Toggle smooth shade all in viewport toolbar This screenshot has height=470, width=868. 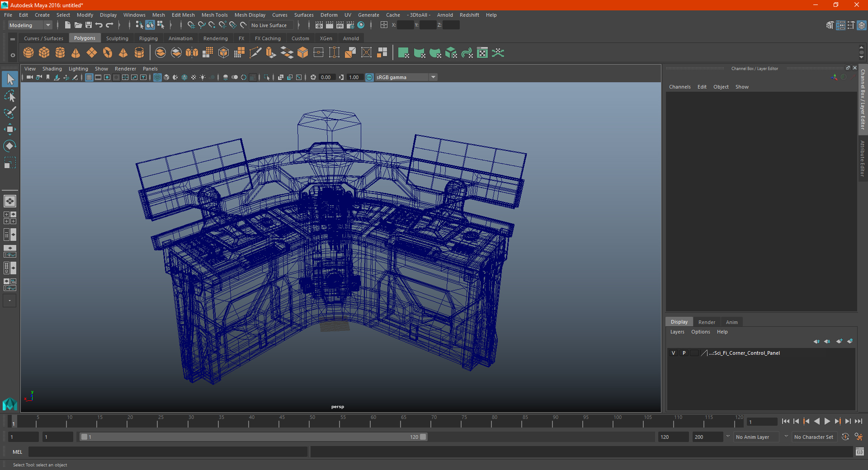[x=166, y=77]
